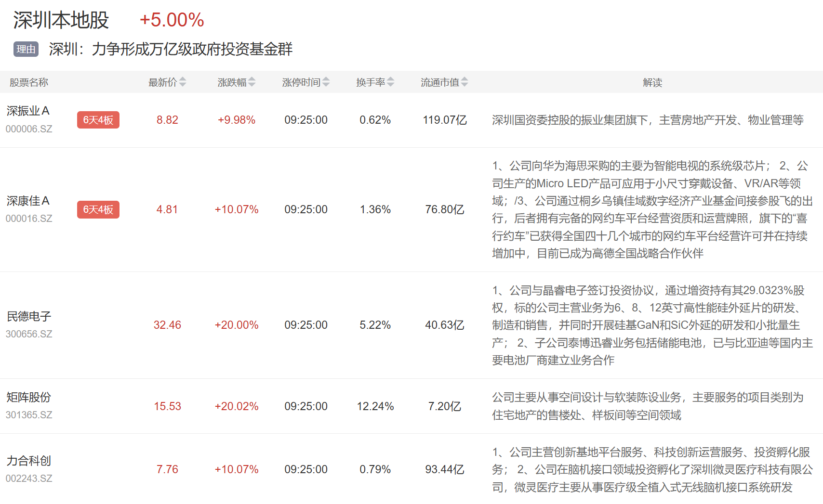
Task: Click the 6天4板 badge for 深振业A
Action: click(98, 120)
